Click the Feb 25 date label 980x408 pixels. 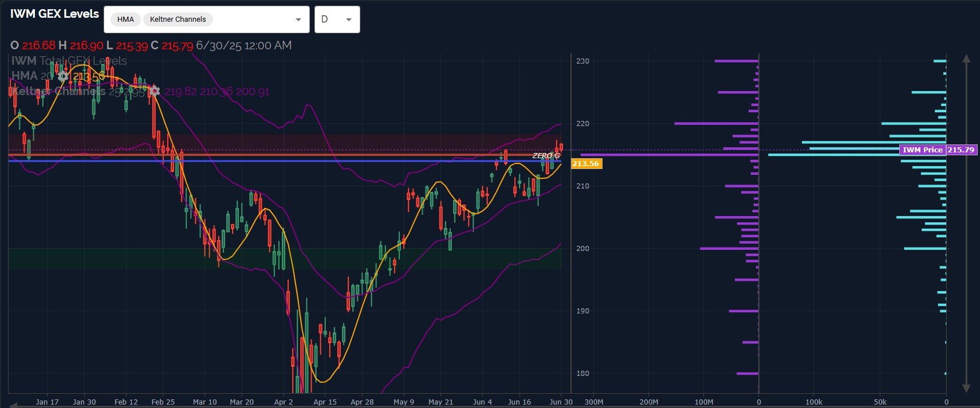pos(163,402)
